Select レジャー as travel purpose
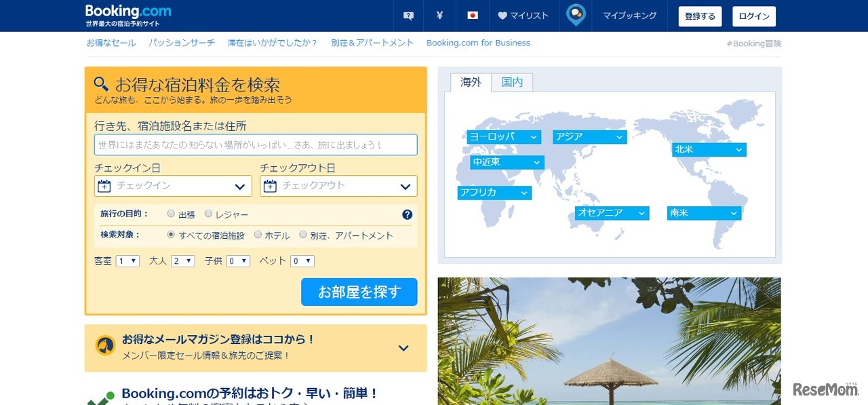868x405 pixels. 208,214
